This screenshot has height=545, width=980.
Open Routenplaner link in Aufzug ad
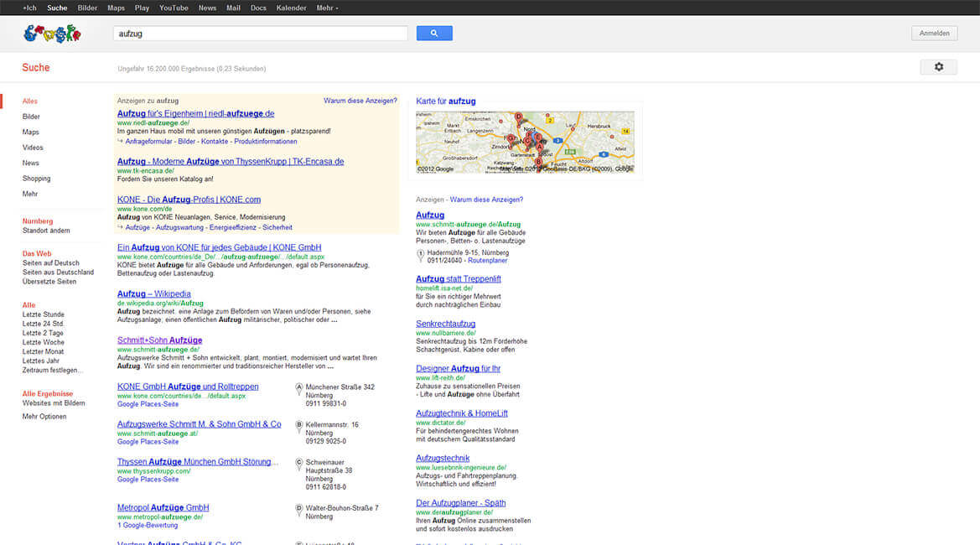point(488,261)
